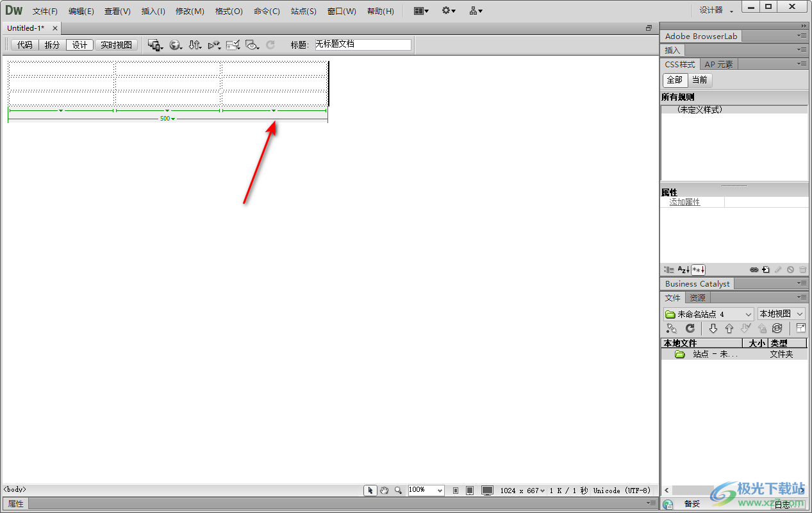Click the Get files down arrow icon
812x513 pixels.
point(713,328)
